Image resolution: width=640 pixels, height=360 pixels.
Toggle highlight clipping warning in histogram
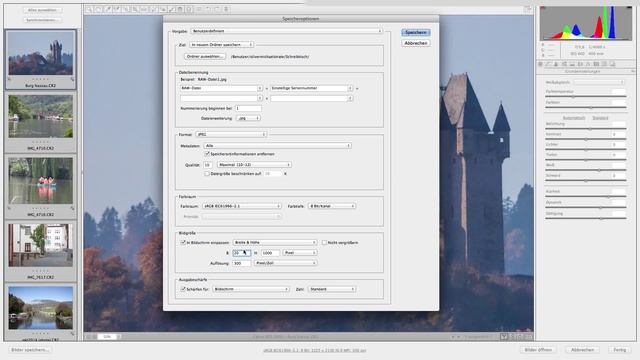click(629, 8)
